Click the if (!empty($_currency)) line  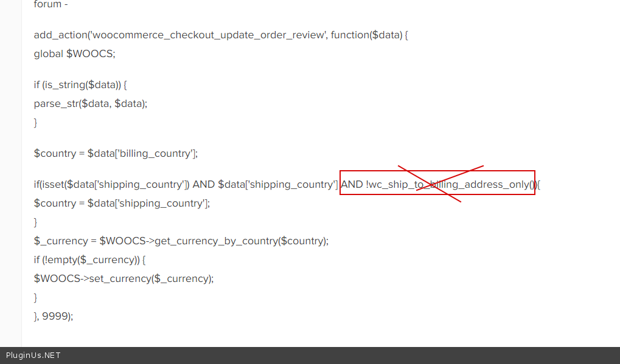(x=89, y=259)
